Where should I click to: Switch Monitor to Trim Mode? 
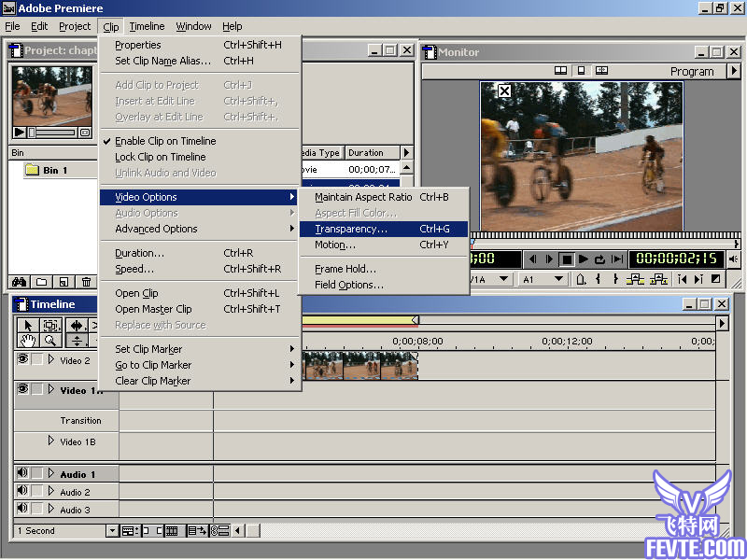click(601, 71)
